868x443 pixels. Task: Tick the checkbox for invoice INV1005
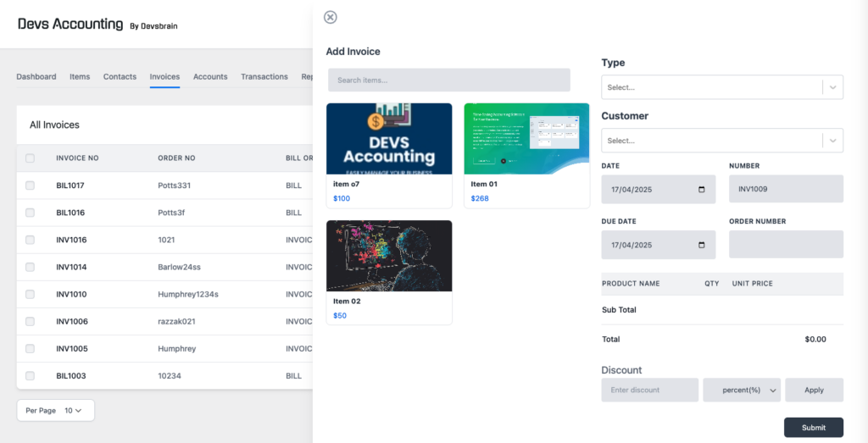[x=30, y=348]
